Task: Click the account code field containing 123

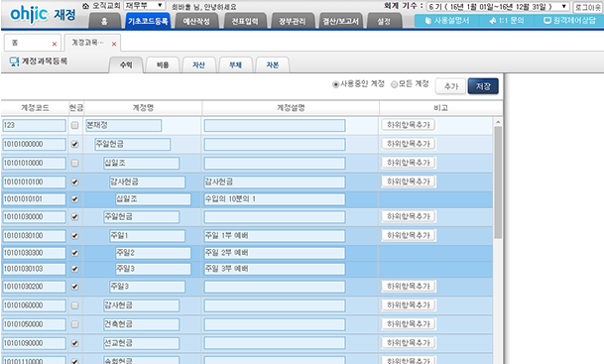Action: (34, 125)
